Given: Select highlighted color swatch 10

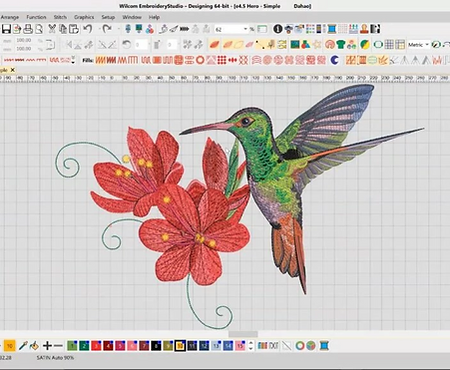Looking at the screenshot, I should pos(180,346).
